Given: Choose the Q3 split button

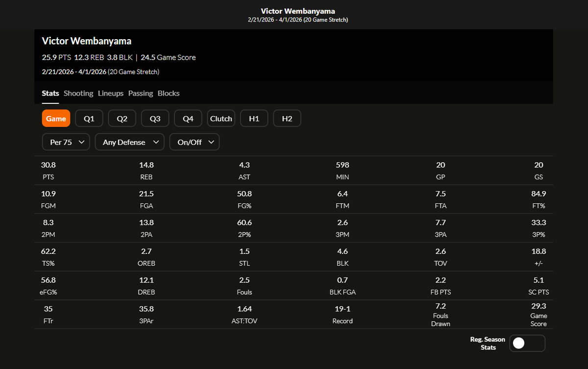Looking at the screenshot, I should (155, 119).
